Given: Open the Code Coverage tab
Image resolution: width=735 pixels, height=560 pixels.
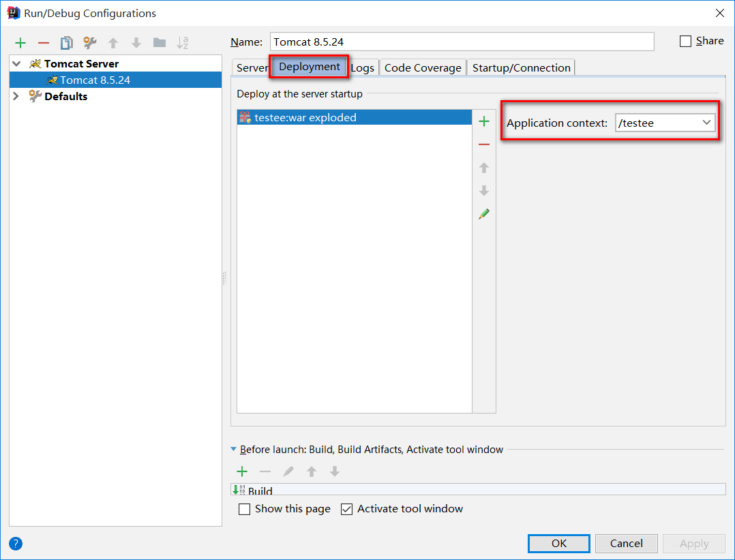Looking at the screenshot, I should 423,68.
